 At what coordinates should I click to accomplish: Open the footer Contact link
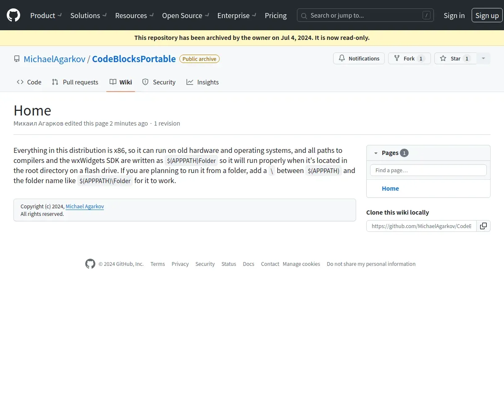tap(270, 264)
